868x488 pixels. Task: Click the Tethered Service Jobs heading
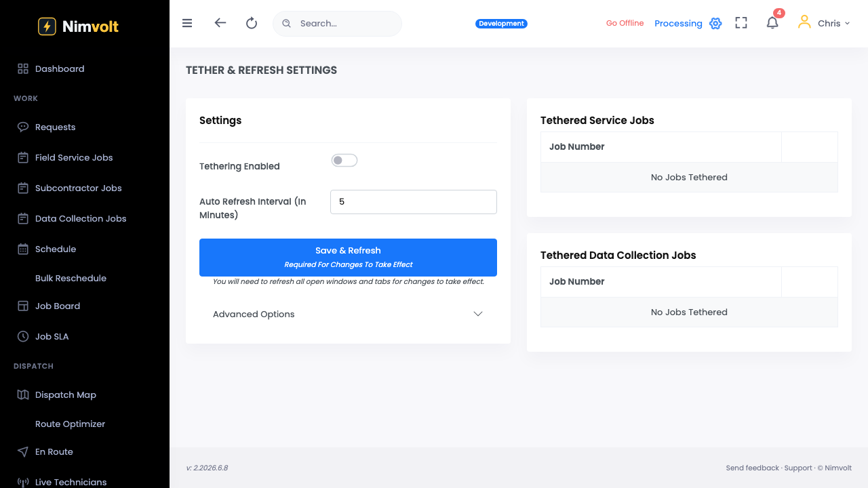coord(597,120)
